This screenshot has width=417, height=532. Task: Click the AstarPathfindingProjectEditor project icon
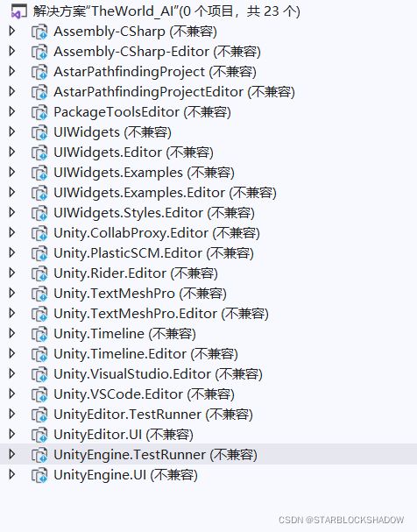[39, 92]
